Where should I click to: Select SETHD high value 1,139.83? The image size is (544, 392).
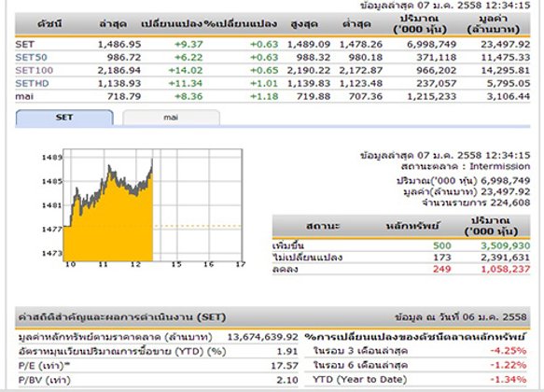coord(309,84)
